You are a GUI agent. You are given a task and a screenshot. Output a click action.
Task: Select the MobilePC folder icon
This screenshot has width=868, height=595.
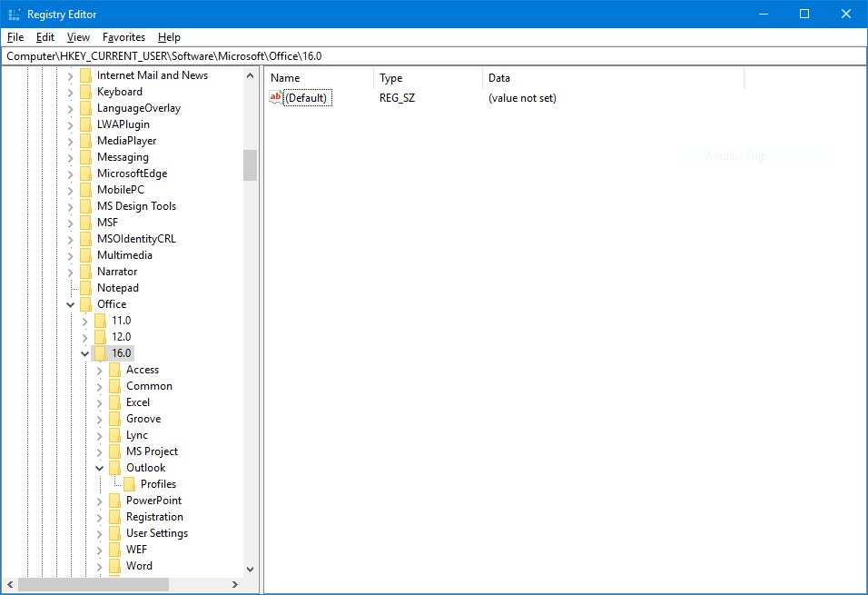[x=85, y=190]
